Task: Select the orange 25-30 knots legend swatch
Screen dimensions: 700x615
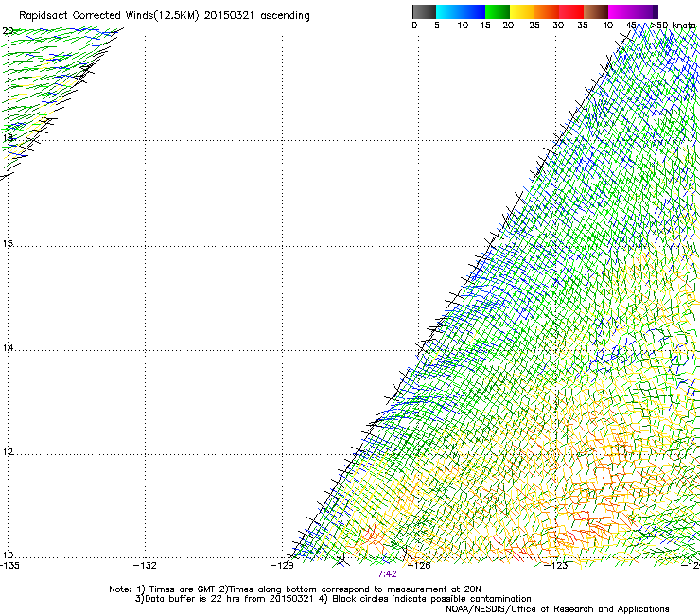Action: pos(547,11)
